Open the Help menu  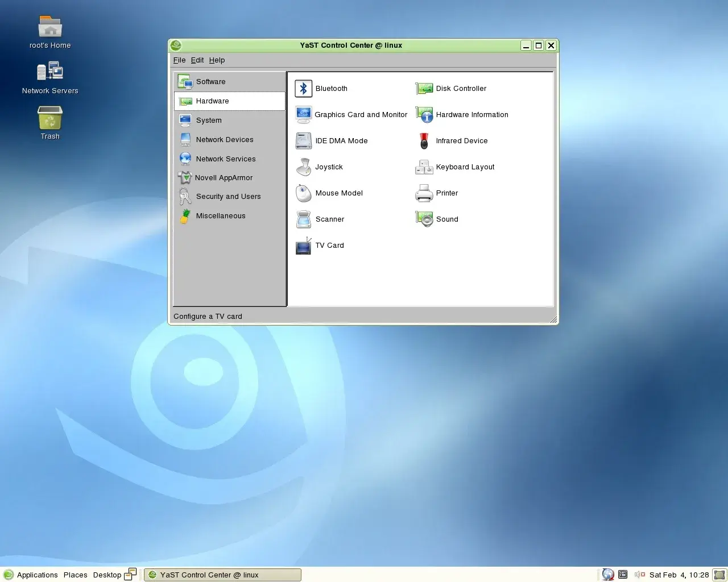point(217,60)
